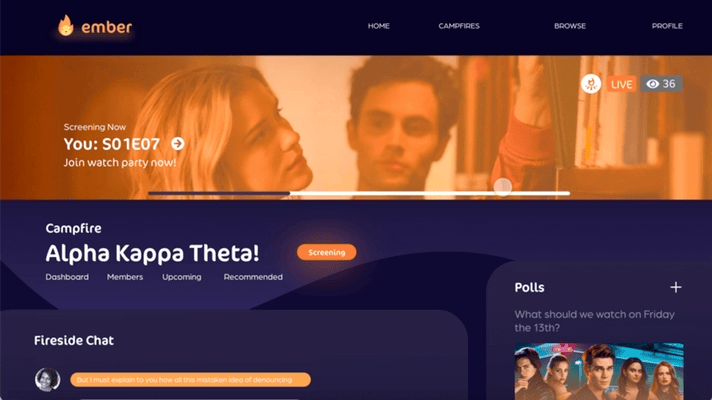The image size is (712, 400).
Task: Select the Recommended tab
Action: (x=253, y=277)
